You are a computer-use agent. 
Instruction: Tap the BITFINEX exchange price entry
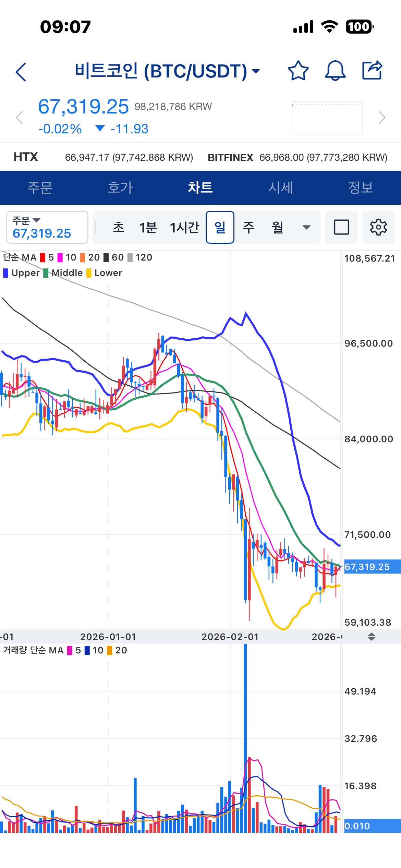click(297, 157)
